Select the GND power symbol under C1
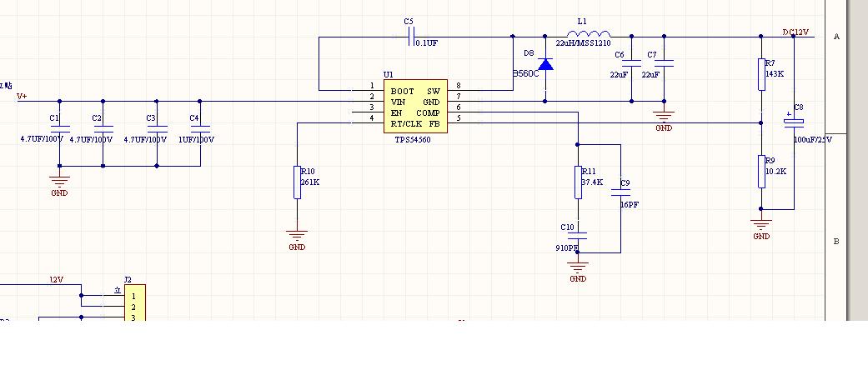The width and height of the screenshot is (868, 375). click(59, 180)
